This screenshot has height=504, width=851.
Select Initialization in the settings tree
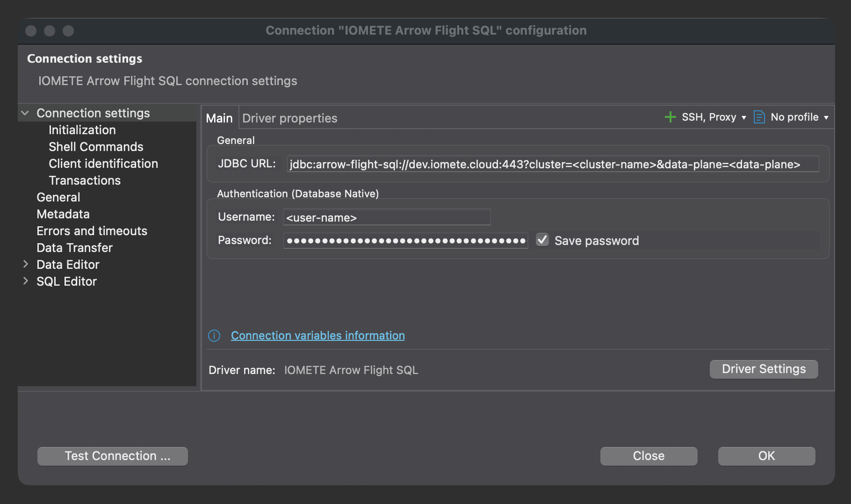click(x=82, y=130)
